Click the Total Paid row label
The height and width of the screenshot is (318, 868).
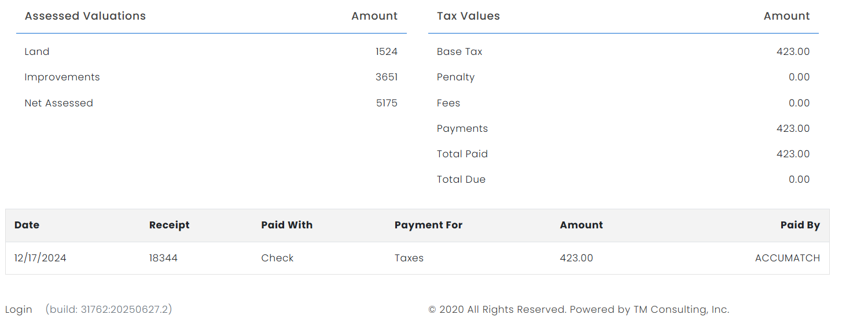coord(462,154)
